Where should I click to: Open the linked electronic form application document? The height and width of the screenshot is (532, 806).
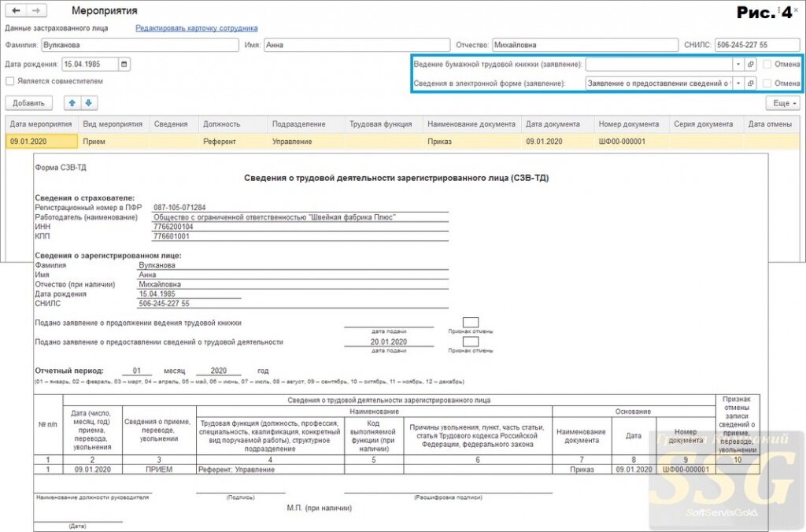point(750,83)
